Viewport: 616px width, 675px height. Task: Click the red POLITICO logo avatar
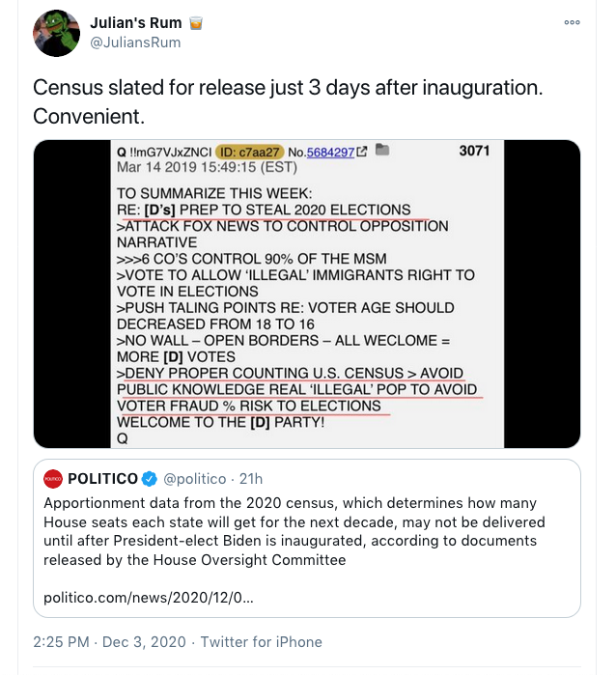pos(53,479)
